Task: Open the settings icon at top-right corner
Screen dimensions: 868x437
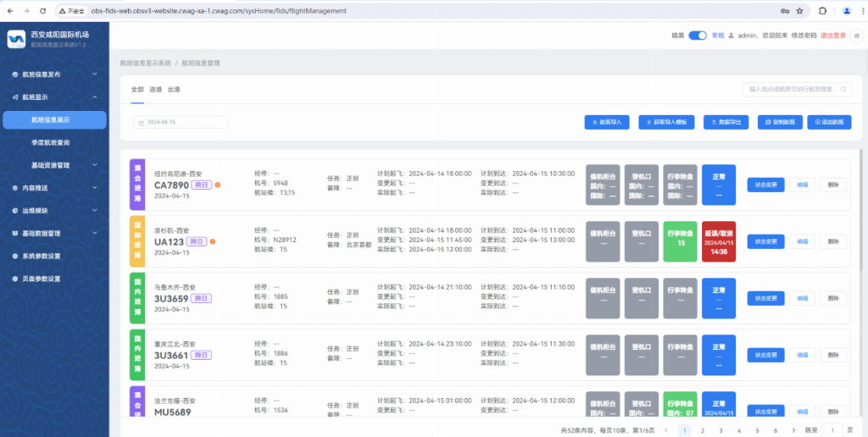Action: click(x=856, y=36)
